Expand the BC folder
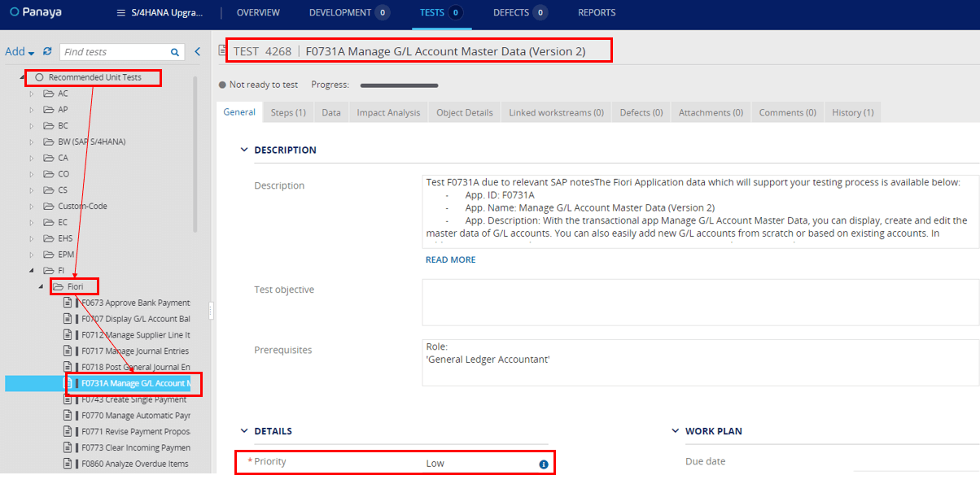The height and width of the screenshot is (484, 980). (33, 126)
